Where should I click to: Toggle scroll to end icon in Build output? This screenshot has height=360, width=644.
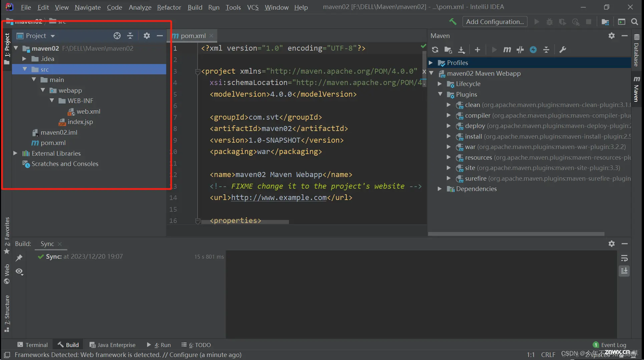(624, 271)
